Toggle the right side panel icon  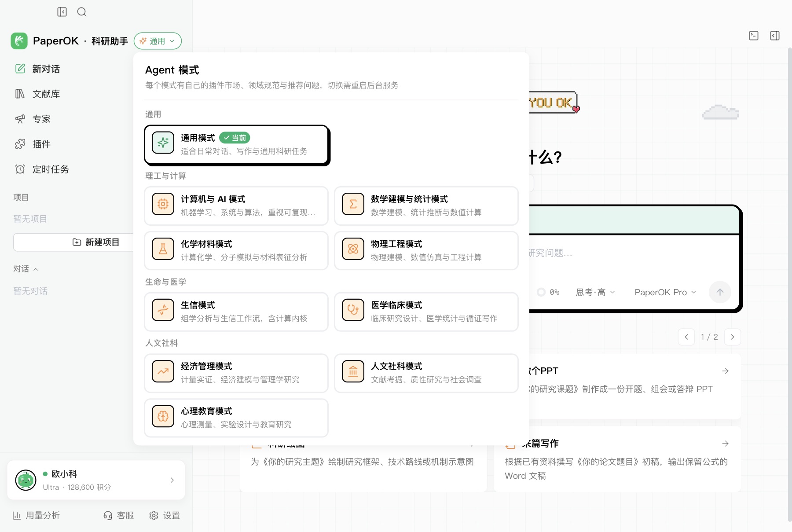tap(775, 36)
